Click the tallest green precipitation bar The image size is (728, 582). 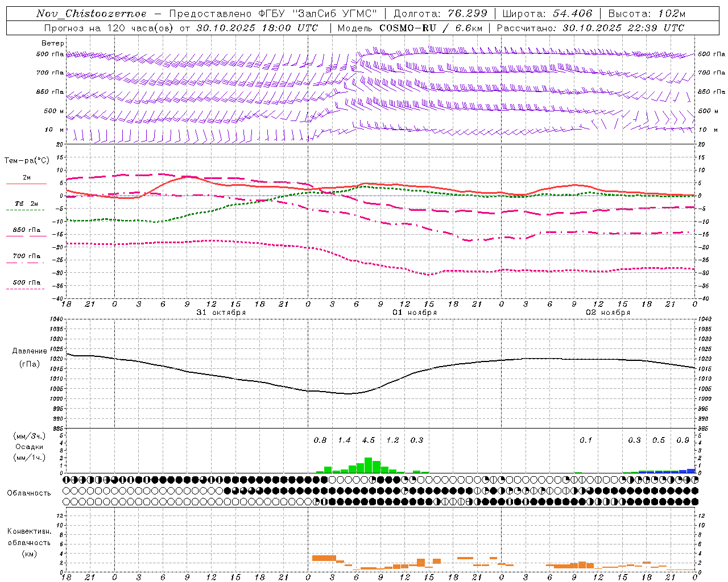[x=368, y=465]
